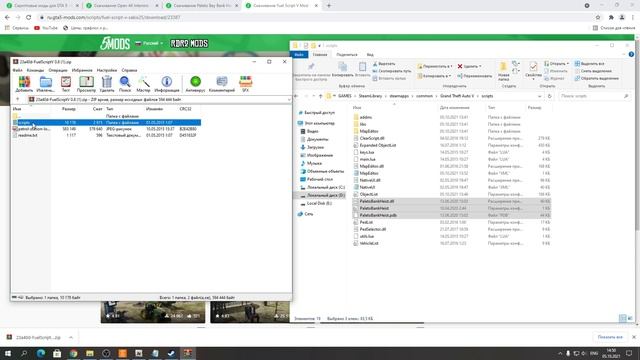Reload the Chrome page
Viewport: 640px width, 360px height.
[28, 18]
